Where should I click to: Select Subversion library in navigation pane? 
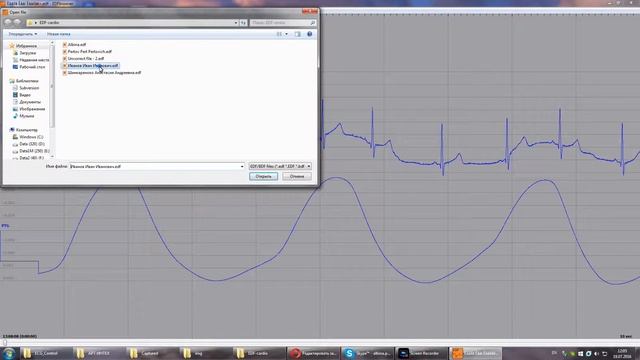pyautogui.click(x=26, y=88)
